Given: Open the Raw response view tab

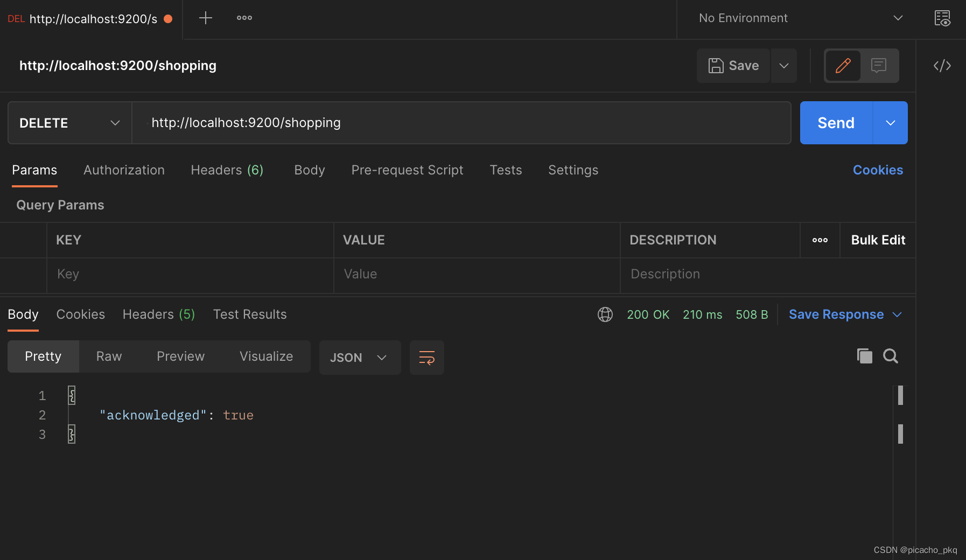Looking at the screenshot, I should click(109, 356).
